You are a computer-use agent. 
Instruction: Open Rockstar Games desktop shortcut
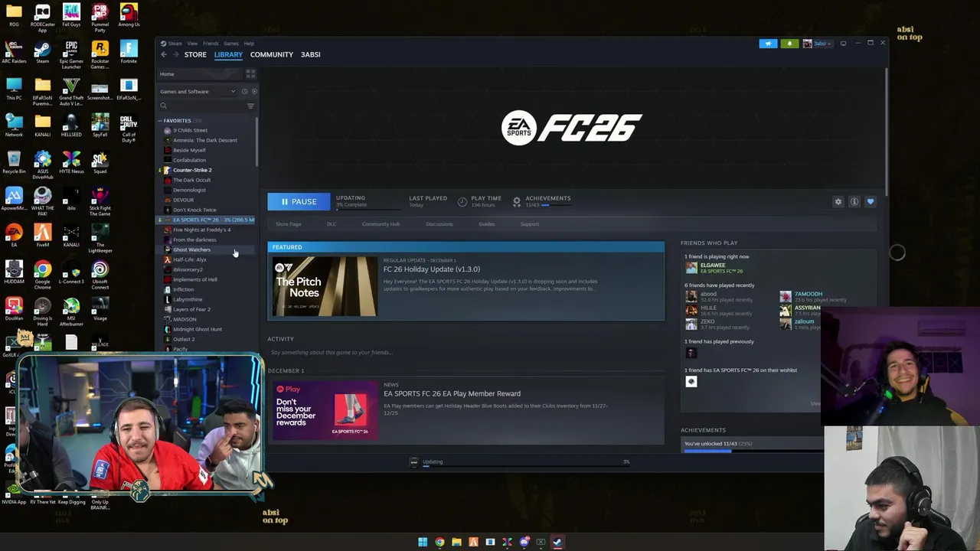(x=100, y=54)
